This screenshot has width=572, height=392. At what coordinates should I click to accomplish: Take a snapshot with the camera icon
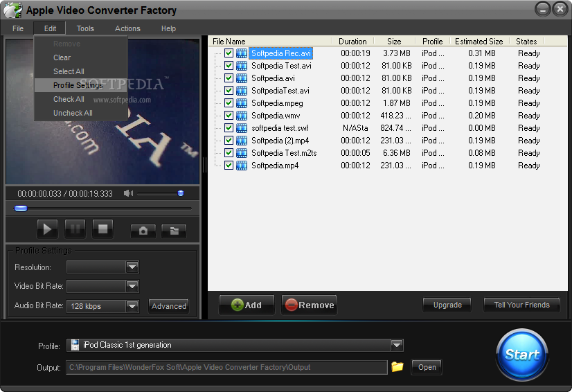tap(143, 231)
